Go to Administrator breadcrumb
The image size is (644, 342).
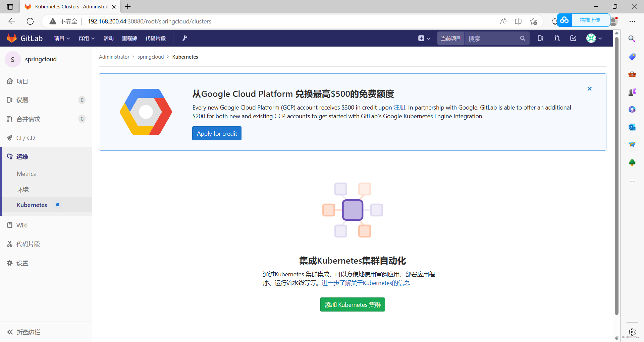(x=114, y=57)
